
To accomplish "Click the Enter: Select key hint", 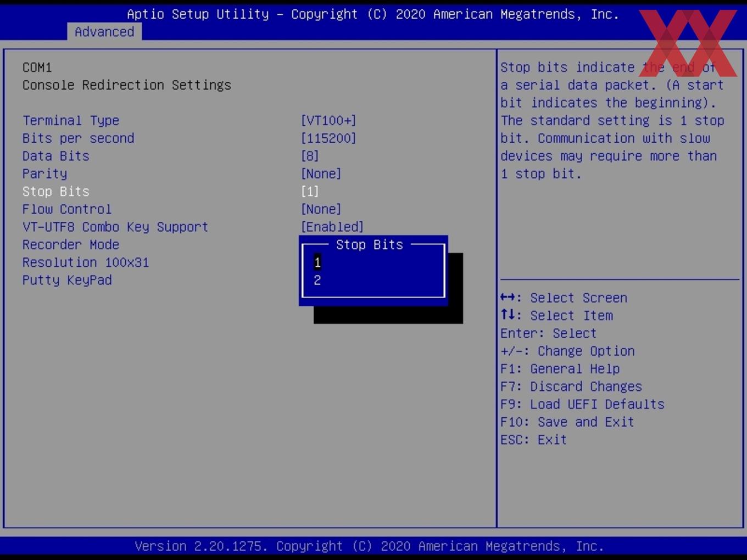I will click(x=548, y=333).
